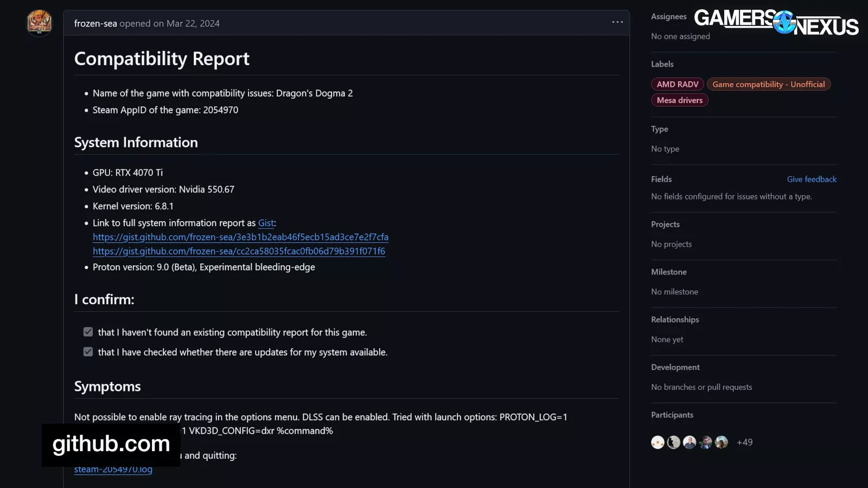The image size is (868, 488).
Task: Click the 'Assignees' sidebar heading
Action: [669, 17]
